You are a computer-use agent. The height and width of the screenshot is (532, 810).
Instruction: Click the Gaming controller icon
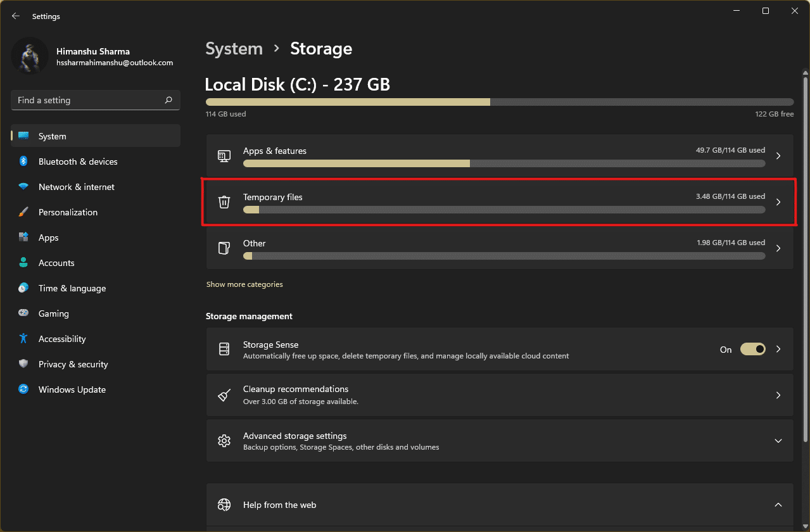(23, 313)
